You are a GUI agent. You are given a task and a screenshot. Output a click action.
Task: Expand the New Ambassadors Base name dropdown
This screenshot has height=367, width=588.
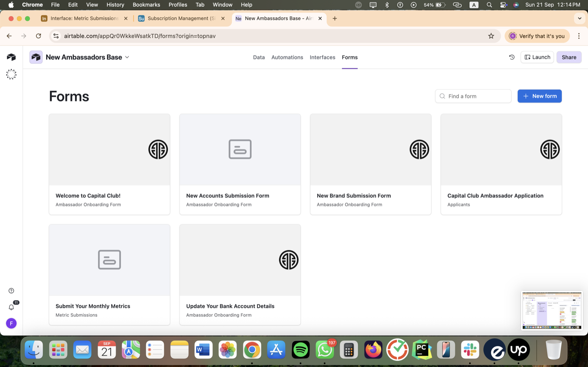coord(127,57)
